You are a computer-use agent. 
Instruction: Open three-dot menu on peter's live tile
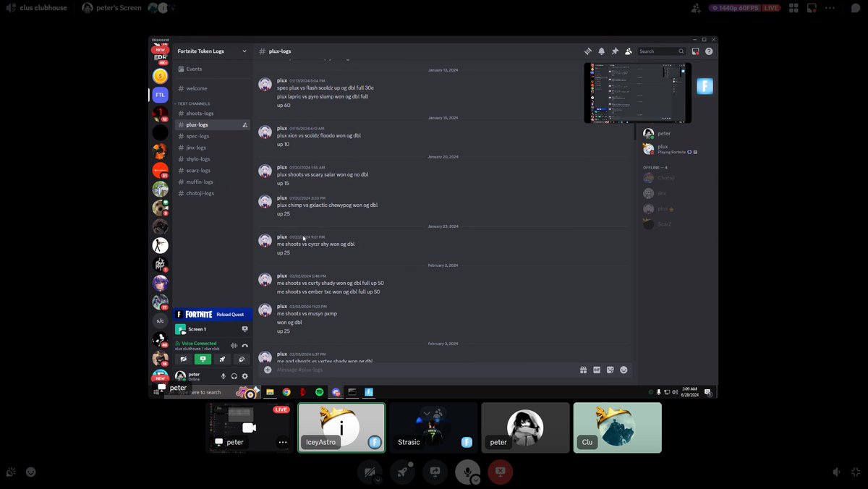click(283, 442)
